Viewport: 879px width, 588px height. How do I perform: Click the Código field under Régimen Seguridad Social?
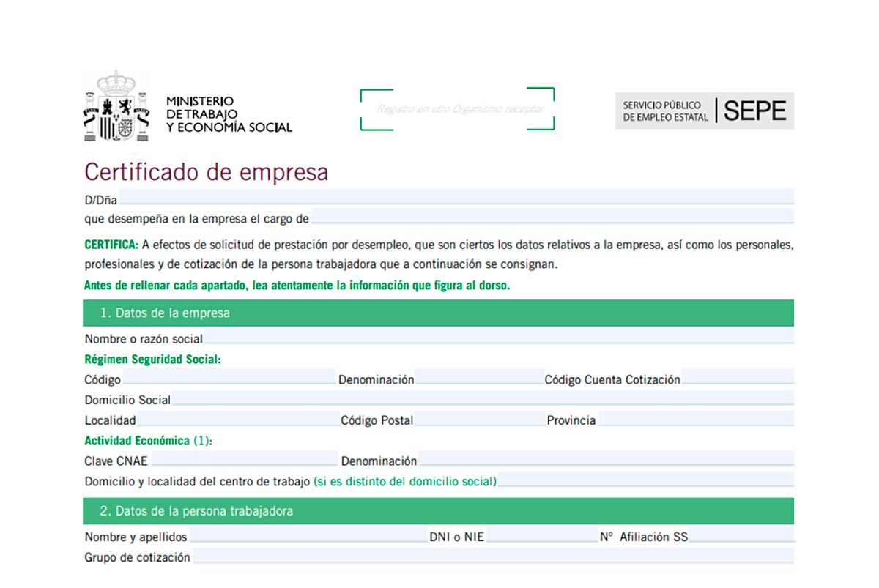227,379
